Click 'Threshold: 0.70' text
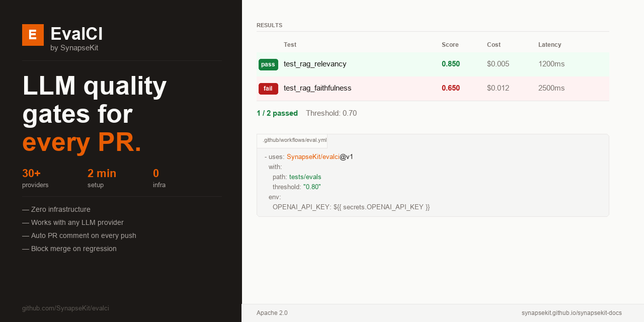The height and width of the screenshot is (322, 644). pos(331,113)
